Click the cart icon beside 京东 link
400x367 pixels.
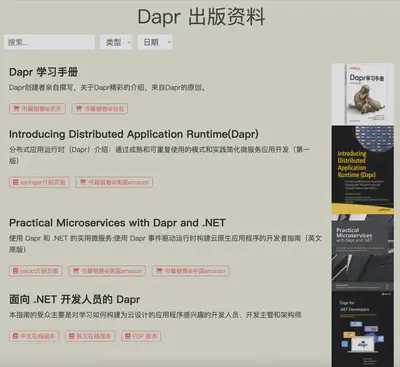click(x=16, y=109)
